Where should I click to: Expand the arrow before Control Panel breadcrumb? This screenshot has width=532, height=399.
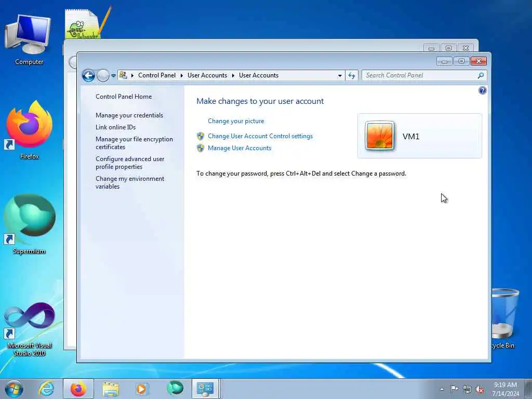coord(132,76)
